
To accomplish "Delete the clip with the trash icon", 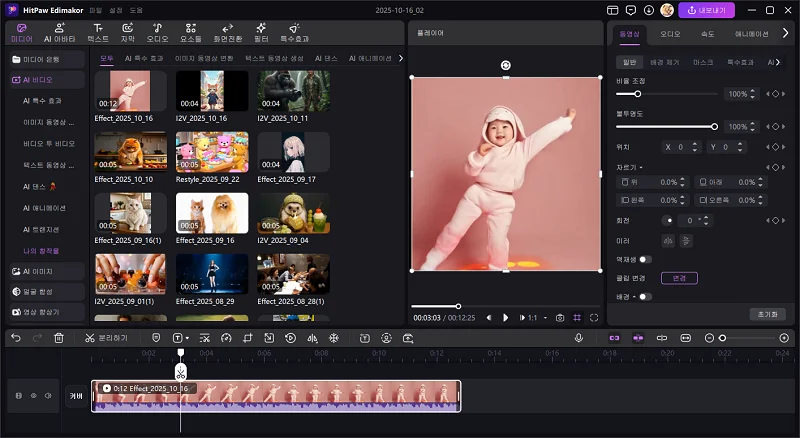I will (59, 338).
